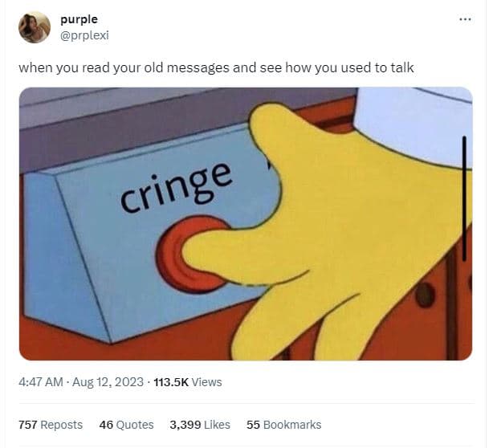The height and width of the screenshot is (448, 493).
Task: Click the 4:47 AM timestamp
Action: click(41, 382)
